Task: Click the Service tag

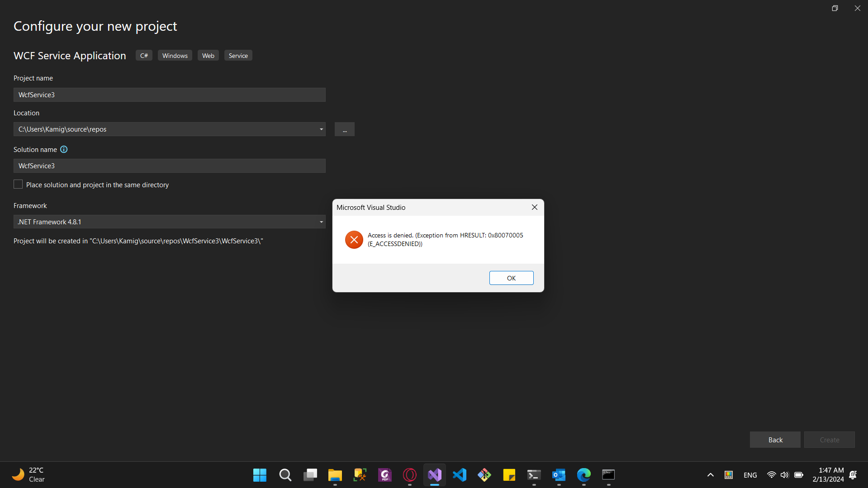Action: point(238,56)
